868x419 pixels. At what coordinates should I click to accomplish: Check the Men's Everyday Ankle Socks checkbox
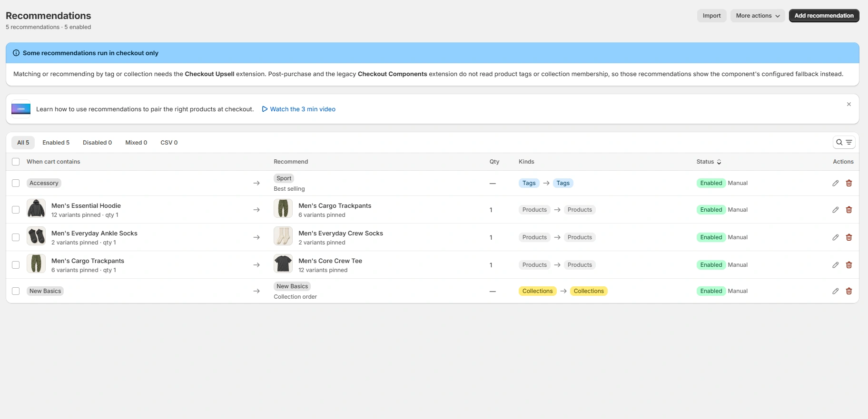pyautogui.click(x=16, y=237)
